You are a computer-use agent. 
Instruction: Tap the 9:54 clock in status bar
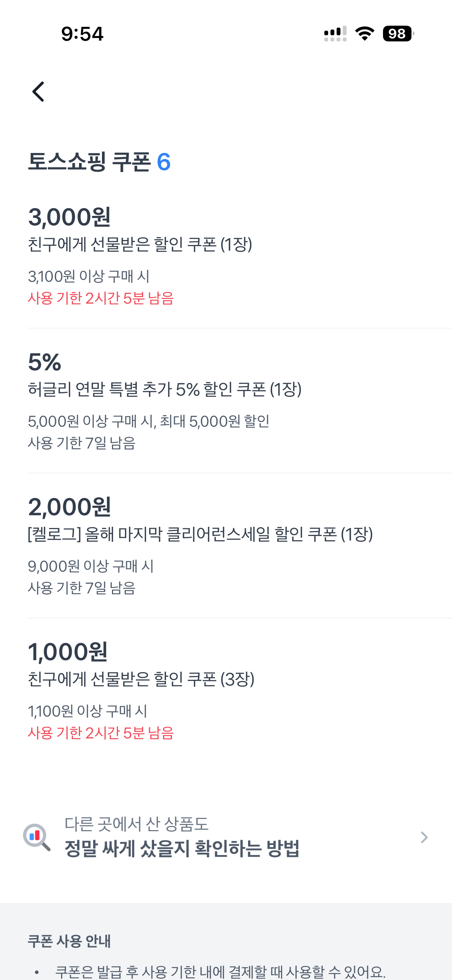click(x=82, y=34)
